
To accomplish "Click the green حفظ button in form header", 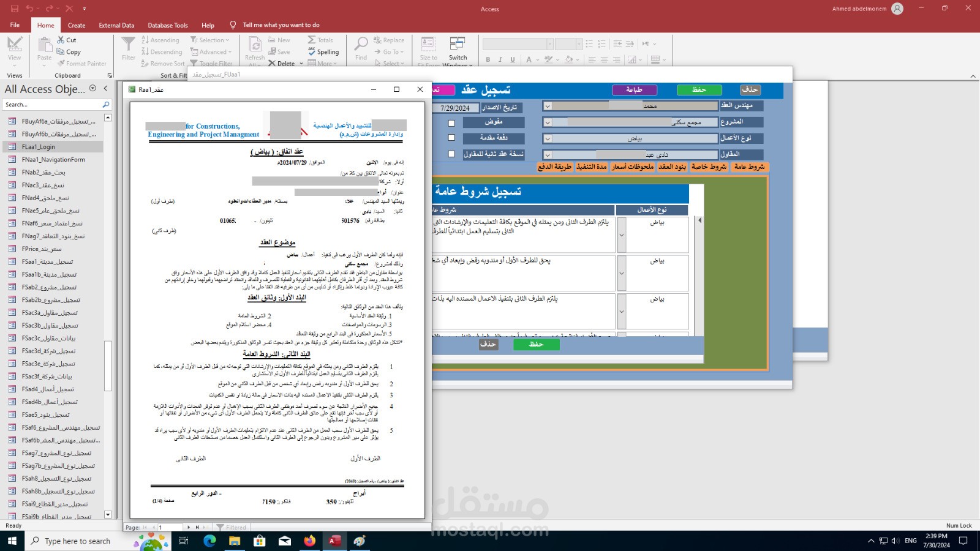I will click(x=699, y=90).
